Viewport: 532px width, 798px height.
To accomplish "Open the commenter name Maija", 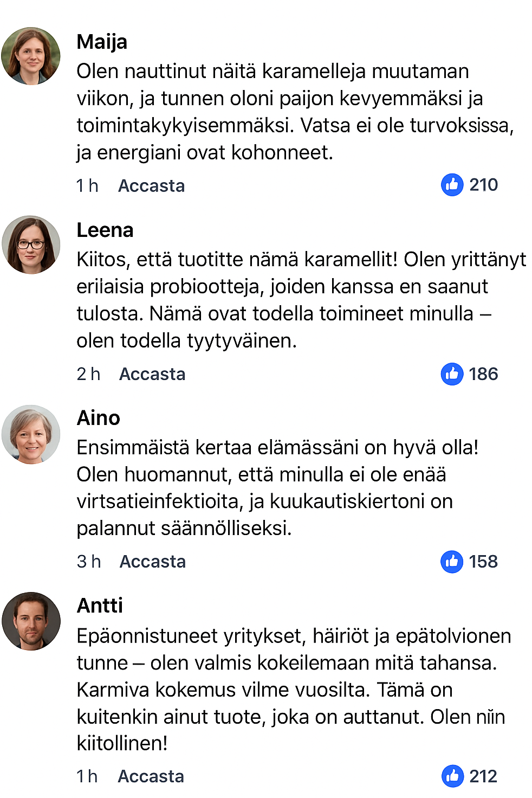I will pos(102,42).
